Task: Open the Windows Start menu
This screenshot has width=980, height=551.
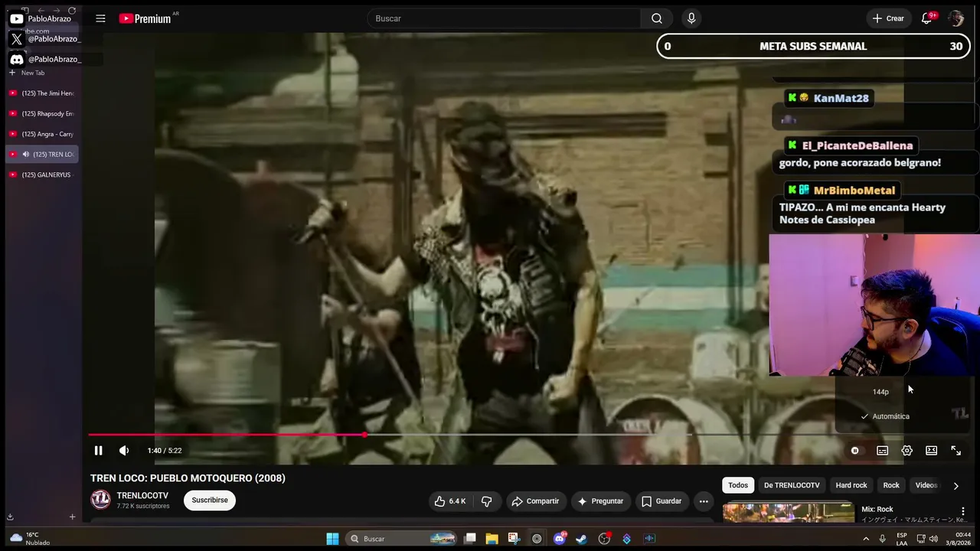Action: (332, 539)
